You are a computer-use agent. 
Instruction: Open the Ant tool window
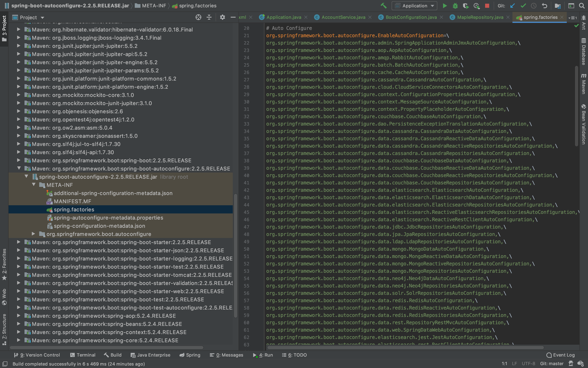coord(584,22)
